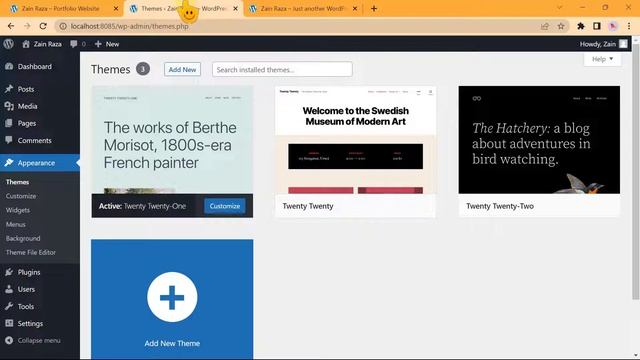Select the Appearance menu
Image resolution: width=640 pixels, height=360 pixels.
click(40, 163)
